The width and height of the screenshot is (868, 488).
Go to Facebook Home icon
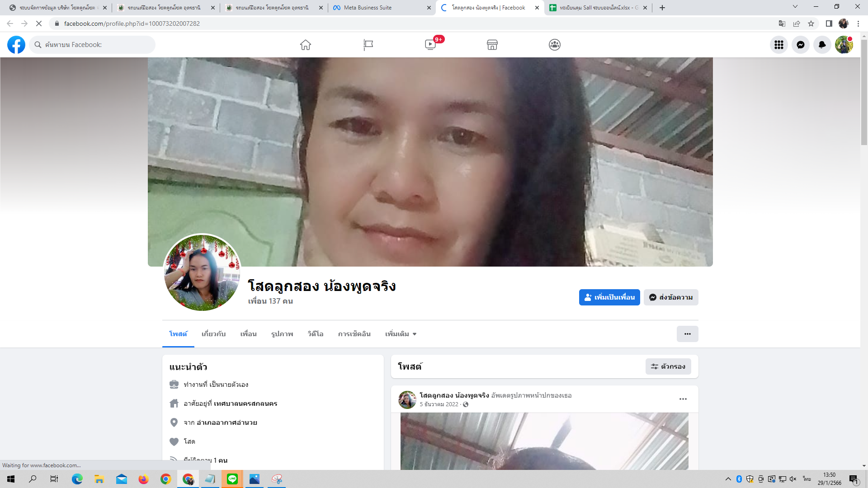306,45
